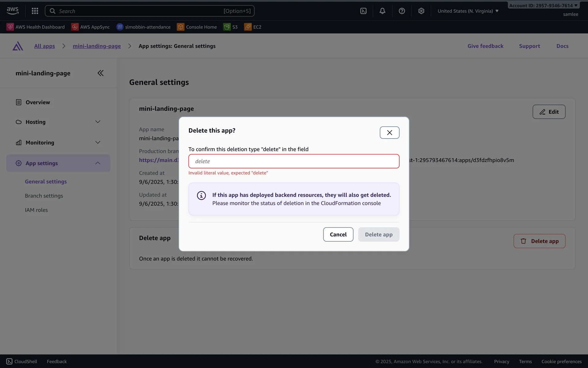Collapse the App settings section
The image size is (588, 368).
coord(98,163)
